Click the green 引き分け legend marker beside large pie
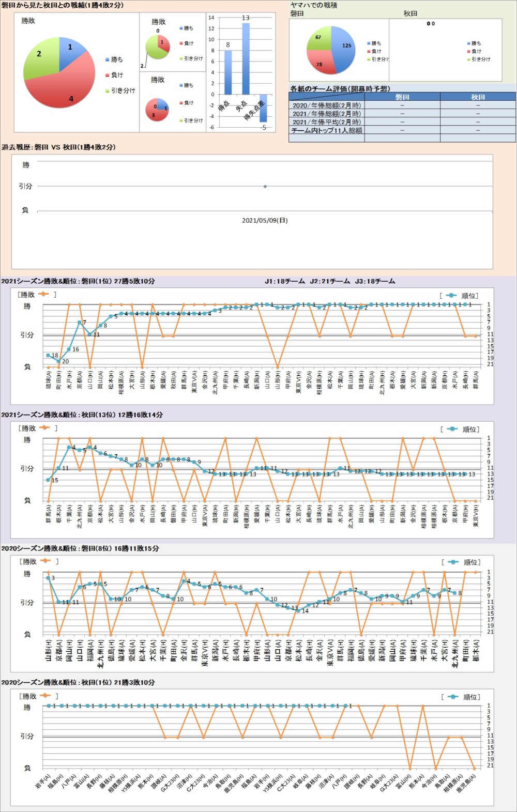 108,91
